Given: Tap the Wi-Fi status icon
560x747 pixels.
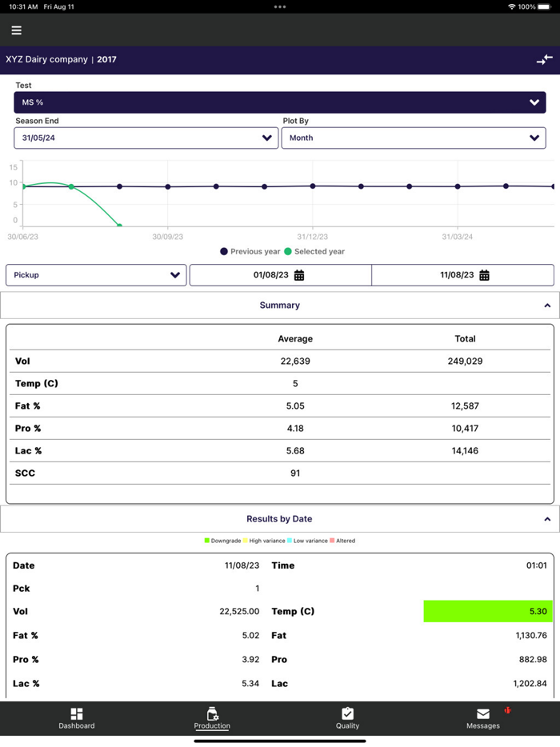Looking at the screenshot, I should 511,6.
